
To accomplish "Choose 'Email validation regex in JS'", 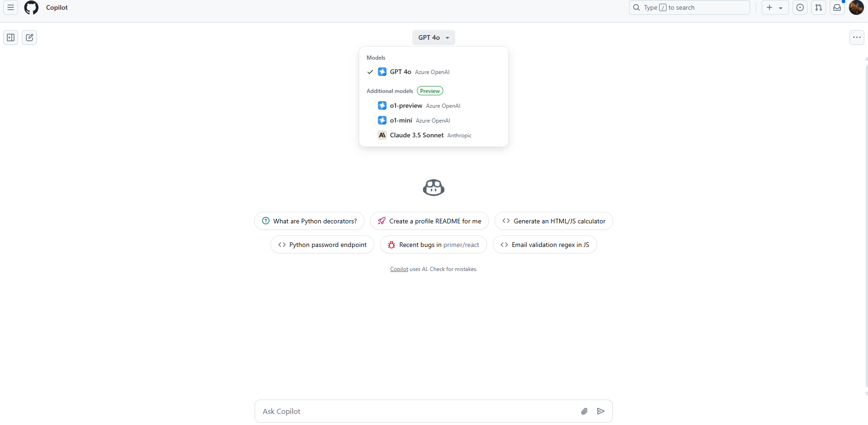I will coord(545,245).
